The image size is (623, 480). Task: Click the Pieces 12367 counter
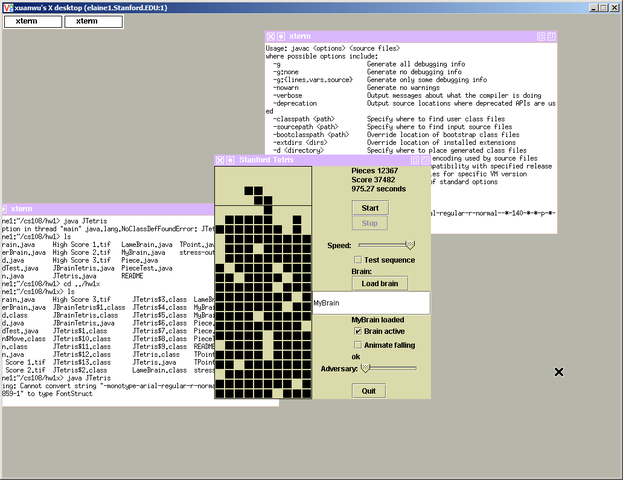(x=374, y=171)
